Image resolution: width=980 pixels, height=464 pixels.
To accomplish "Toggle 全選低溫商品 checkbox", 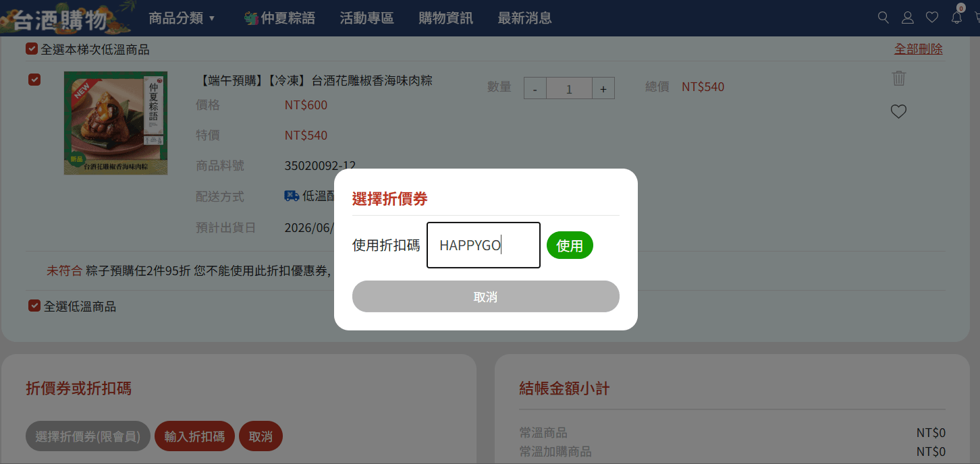I will click(x=34, y=306).
